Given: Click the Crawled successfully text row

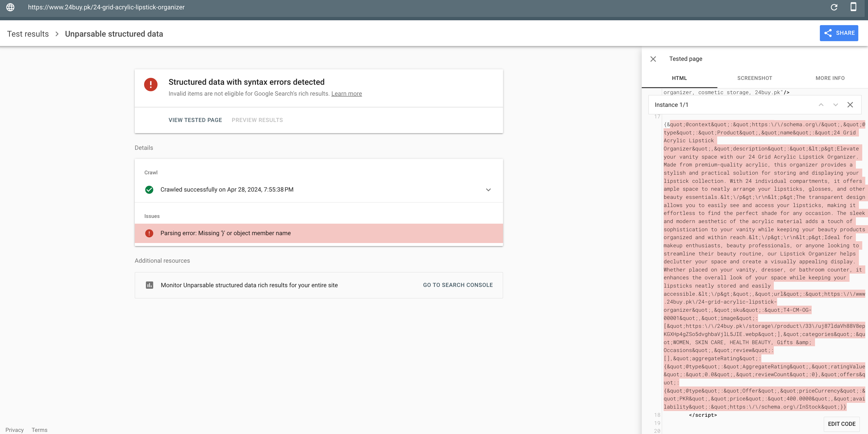Looking at the screenshot, I should [319, 189].
